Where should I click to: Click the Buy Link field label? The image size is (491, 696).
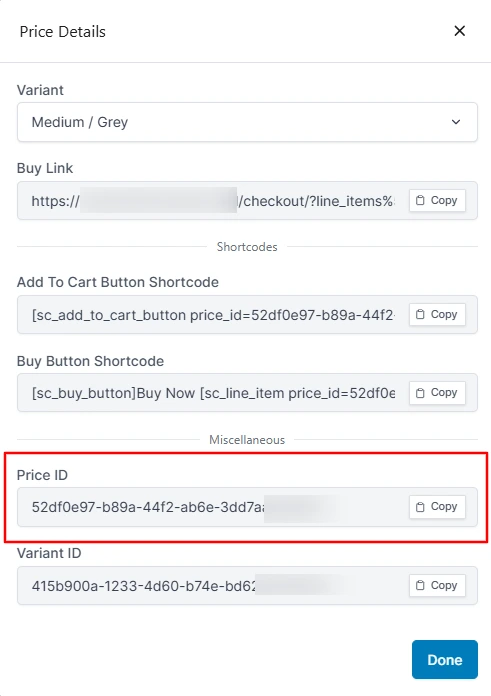[x=45, y=168]
